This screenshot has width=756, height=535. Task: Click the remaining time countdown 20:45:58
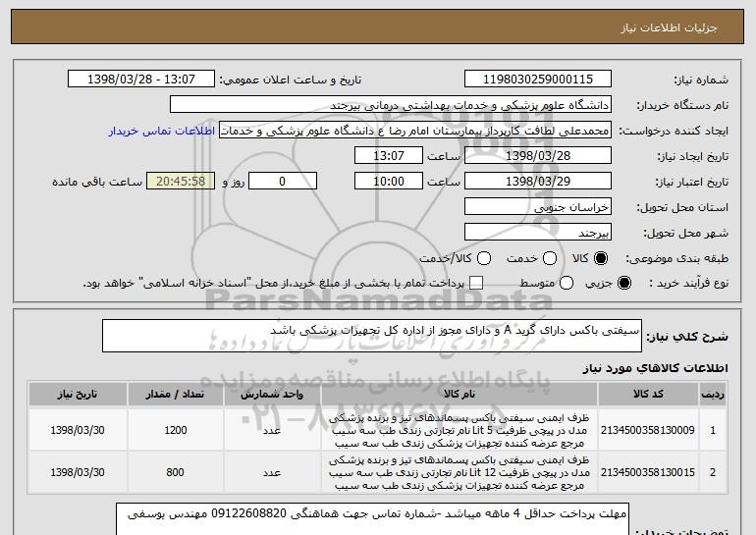point(181,182)
